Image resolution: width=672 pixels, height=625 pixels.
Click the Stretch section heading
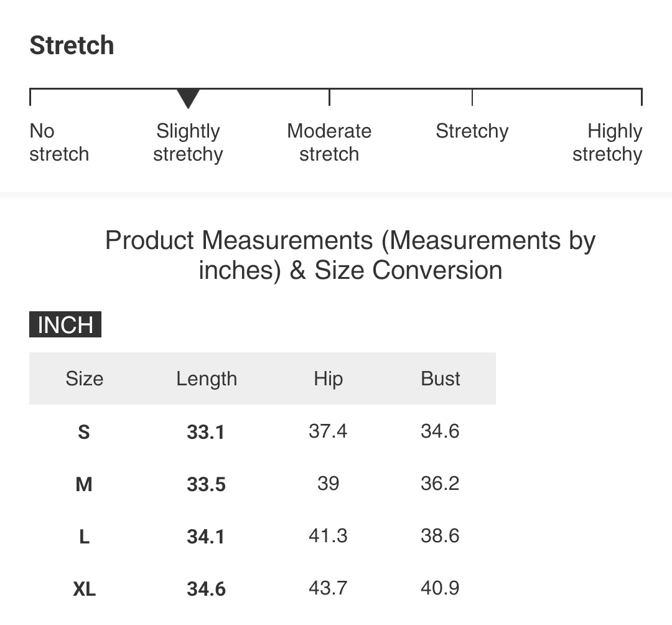(72, 45)
